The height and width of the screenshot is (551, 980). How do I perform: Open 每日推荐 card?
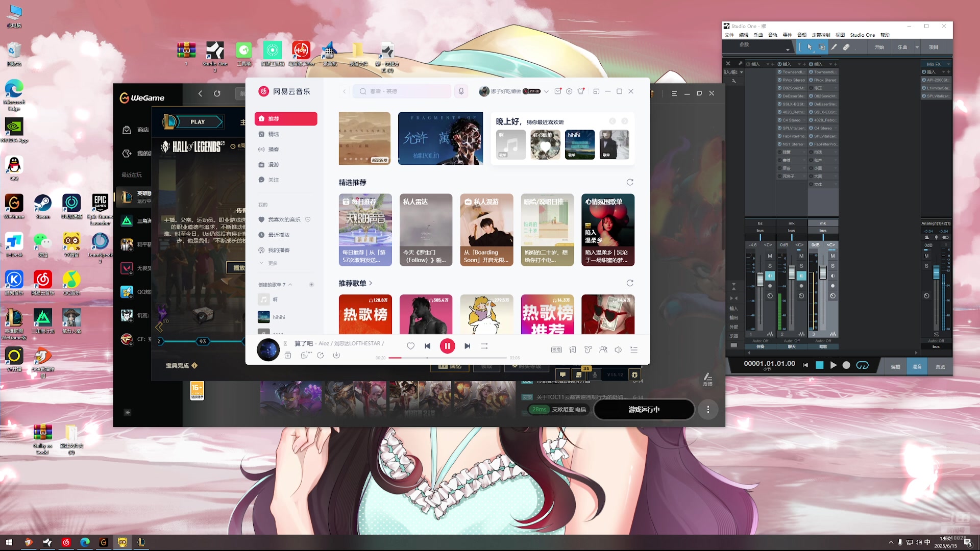[x=365, y=230]
